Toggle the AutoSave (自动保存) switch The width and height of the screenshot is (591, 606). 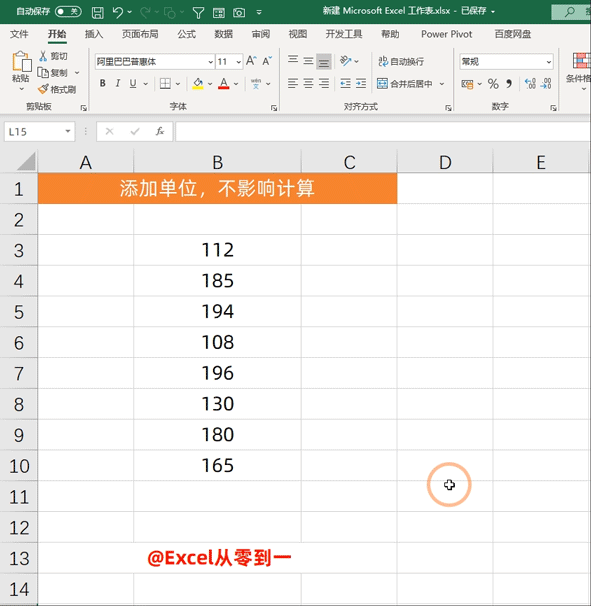click(68, 12)
